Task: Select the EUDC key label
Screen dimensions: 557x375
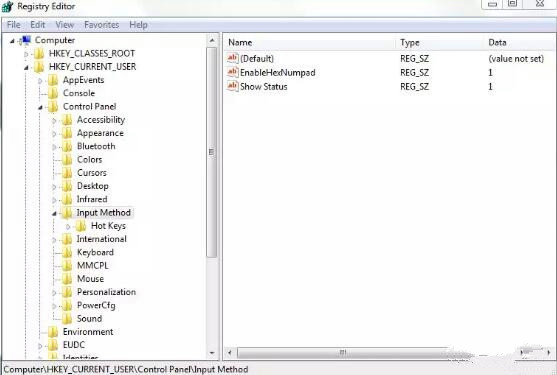Action: tap(74, 345)
